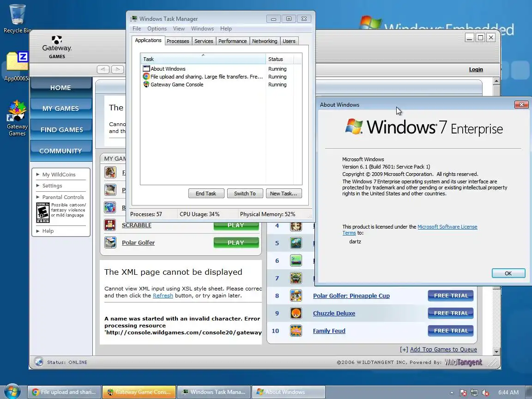Viewport: 532px width, 399px height.
Task: Sort by the Task column header
Action: (x=203, y=59)
